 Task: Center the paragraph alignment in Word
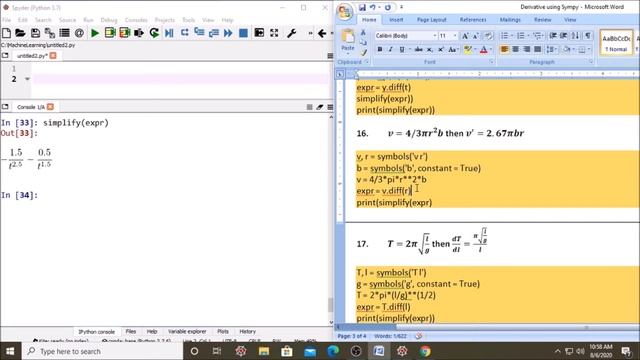pos(516,49)
